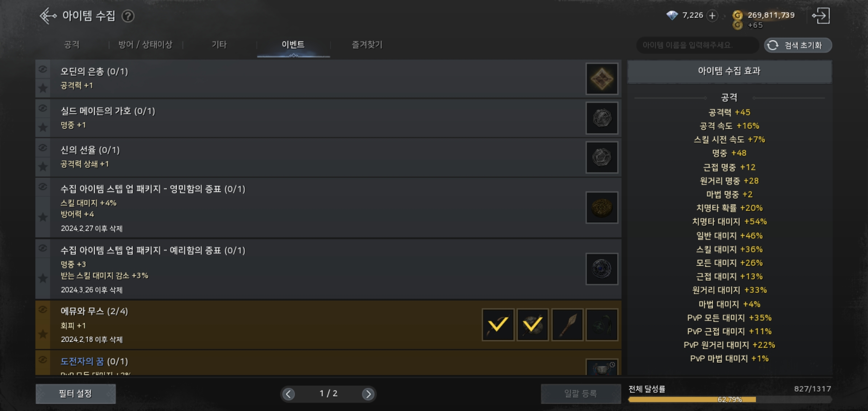Screen dimensions: 868x411
Task: Open the 필터 설정 filter settings
Action: [75, 393]
